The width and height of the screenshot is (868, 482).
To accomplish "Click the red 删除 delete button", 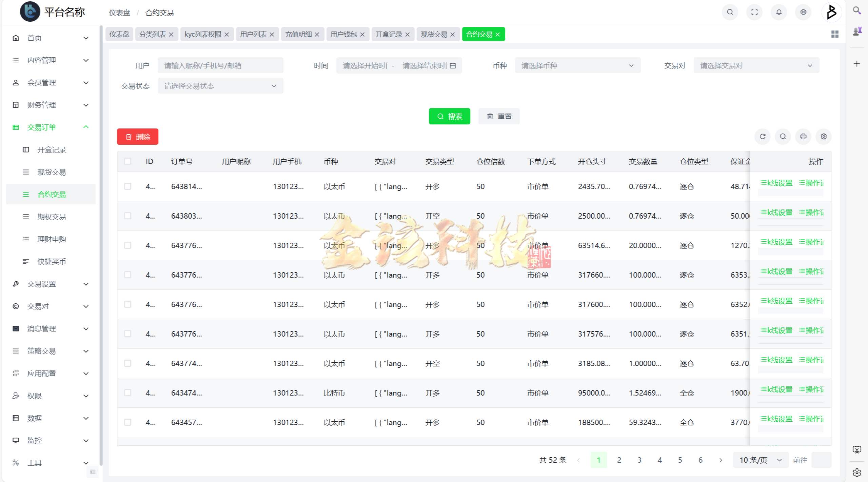I will pos(137,136).
